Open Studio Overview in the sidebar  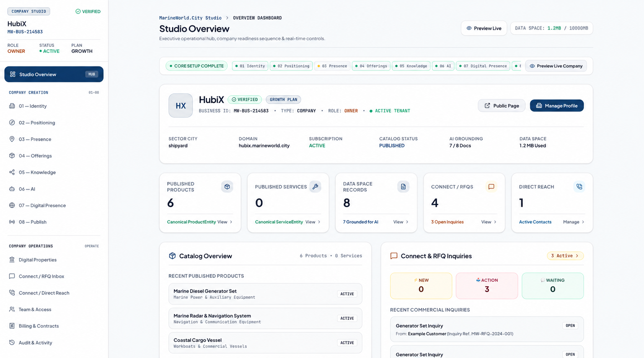tap(54, 74)
